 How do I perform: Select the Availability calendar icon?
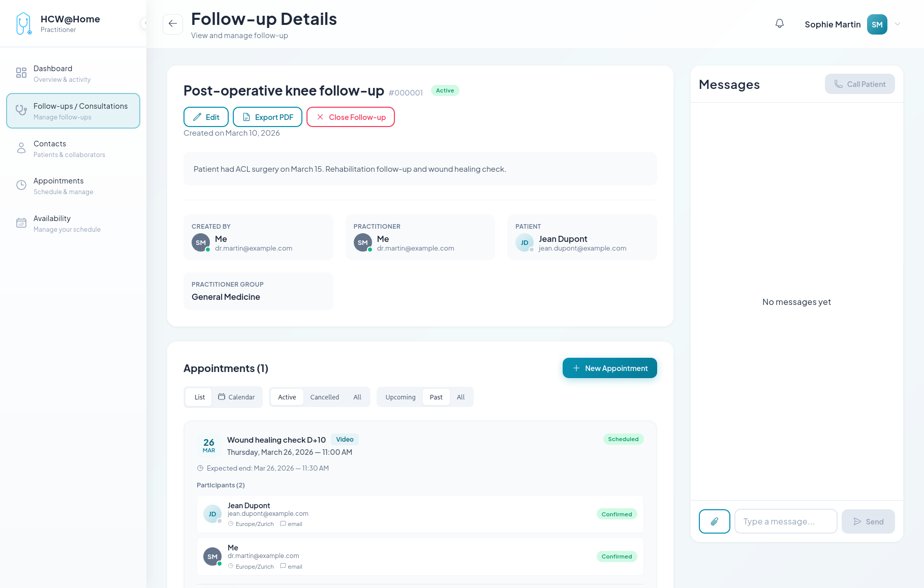(21, 223)
